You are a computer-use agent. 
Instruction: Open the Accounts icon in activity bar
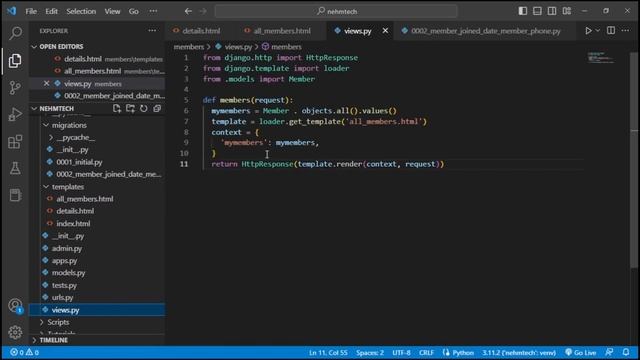click(x=16, y=306)
